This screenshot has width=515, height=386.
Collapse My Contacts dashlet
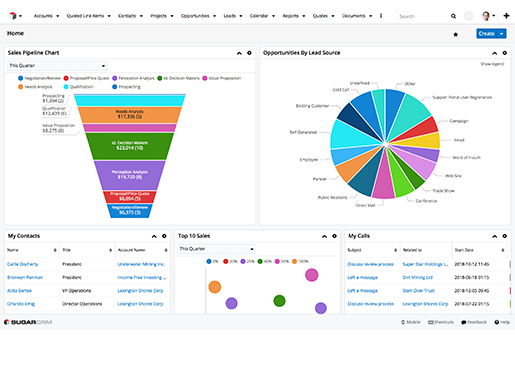click(x=154, y=236)
